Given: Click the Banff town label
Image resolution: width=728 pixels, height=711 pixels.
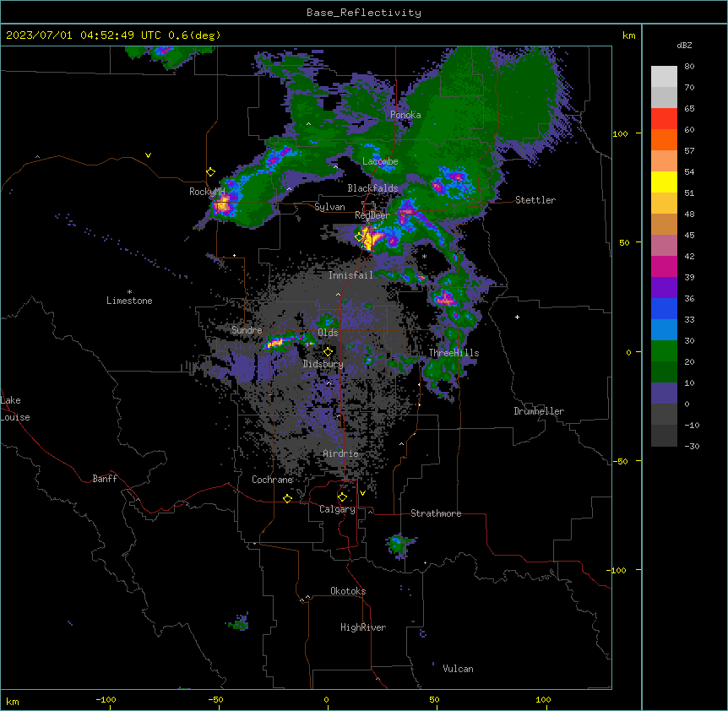Looking at the screenshot, I should [x=105, y=479].
